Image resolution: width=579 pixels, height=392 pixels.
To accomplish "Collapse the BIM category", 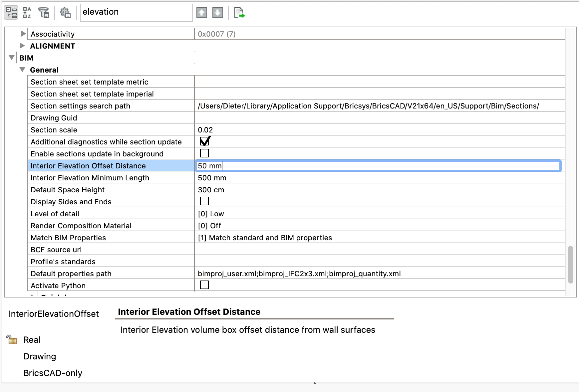I will pyautogui.click(x=12, y=58).
